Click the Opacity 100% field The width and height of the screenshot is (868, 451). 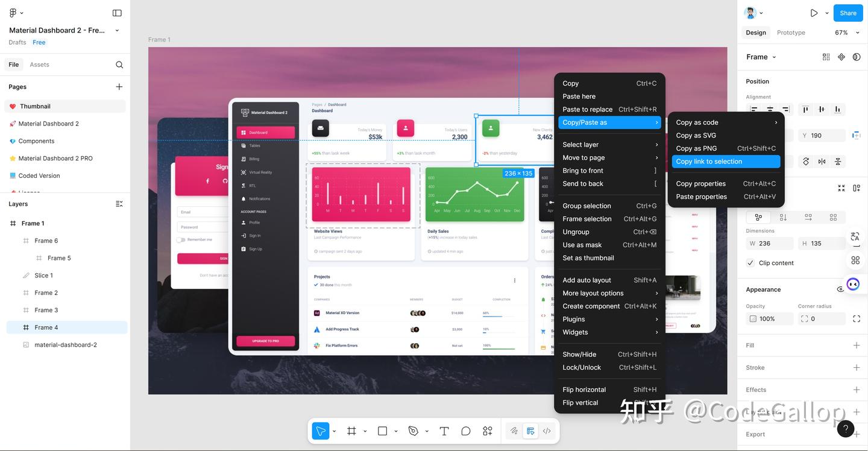click(769, 319)
